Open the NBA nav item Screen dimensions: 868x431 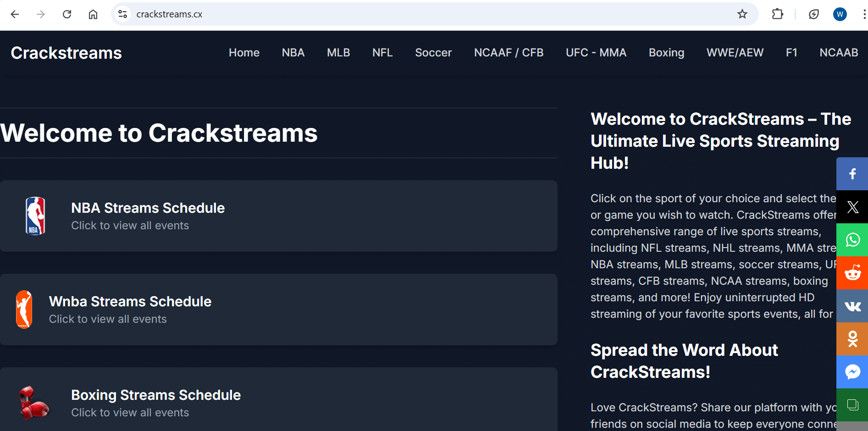tap(293, 53)
